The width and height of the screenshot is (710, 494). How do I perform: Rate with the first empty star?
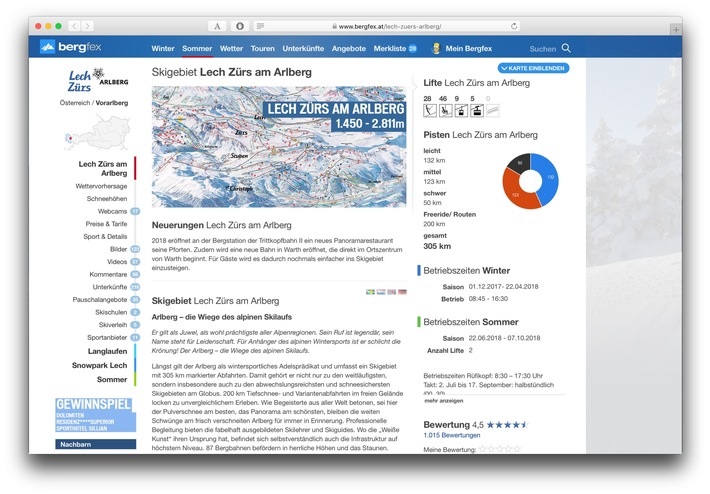(482, 449)
